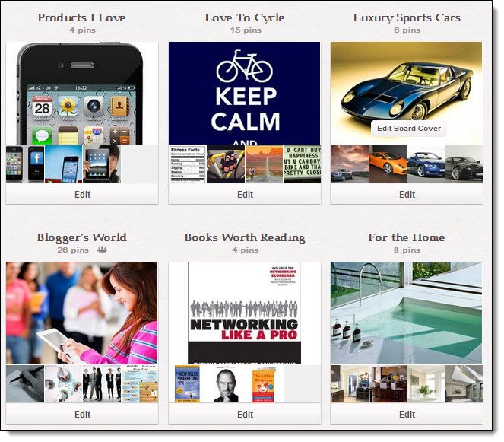Edit the Luxury Sports Cars board

pyautogui.click(x=407, y=194)
